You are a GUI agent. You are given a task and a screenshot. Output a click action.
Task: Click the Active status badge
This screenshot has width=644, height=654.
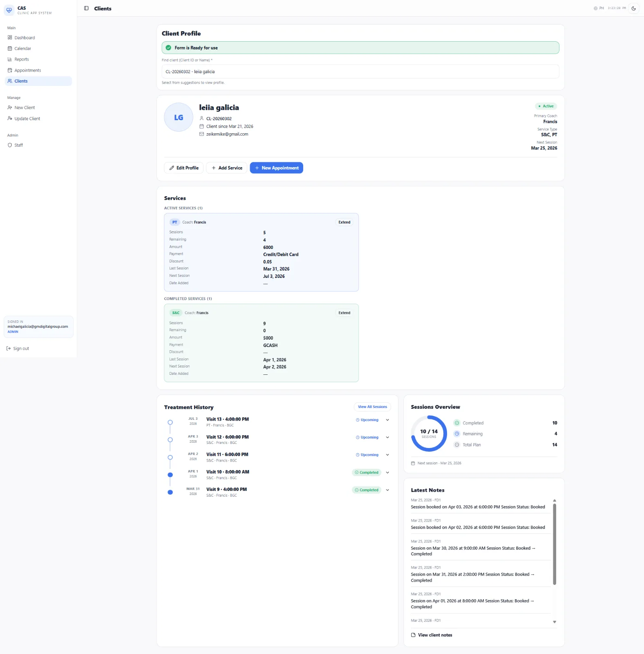point(546,106)
